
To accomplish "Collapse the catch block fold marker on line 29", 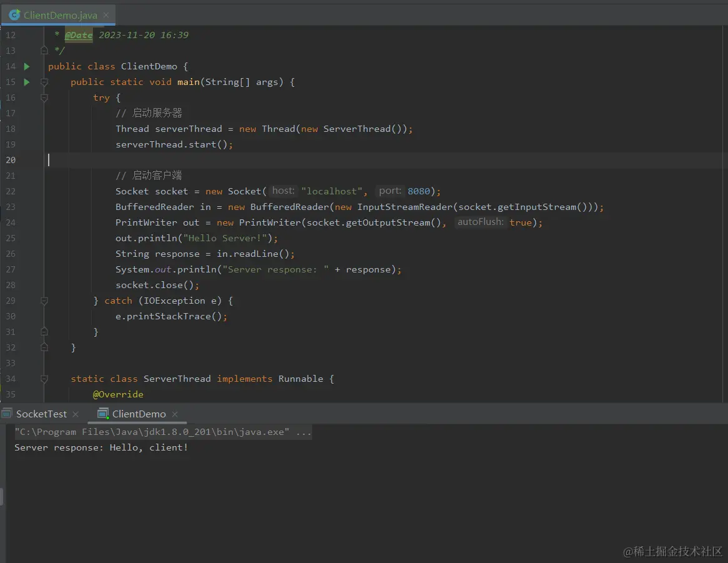I will pos(44,301).
